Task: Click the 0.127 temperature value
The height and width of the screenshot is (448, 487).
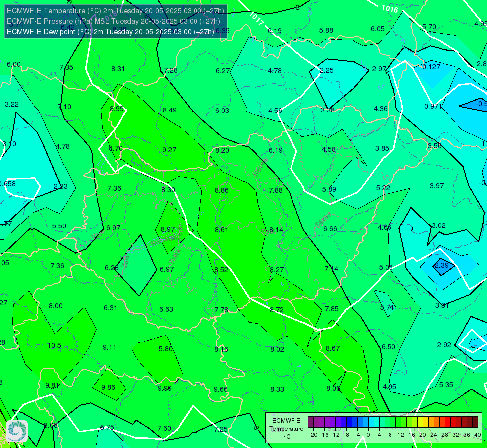Action: pyautogui.click(x=431, y=67)
